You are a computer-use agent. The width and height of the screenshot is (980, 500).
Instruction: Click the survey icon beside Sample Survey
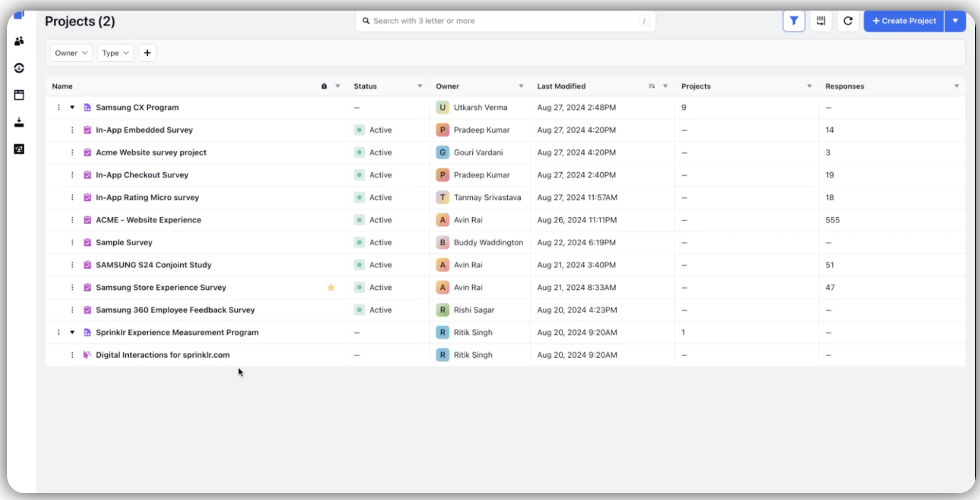pyautogui.click(x=87, y=242)
